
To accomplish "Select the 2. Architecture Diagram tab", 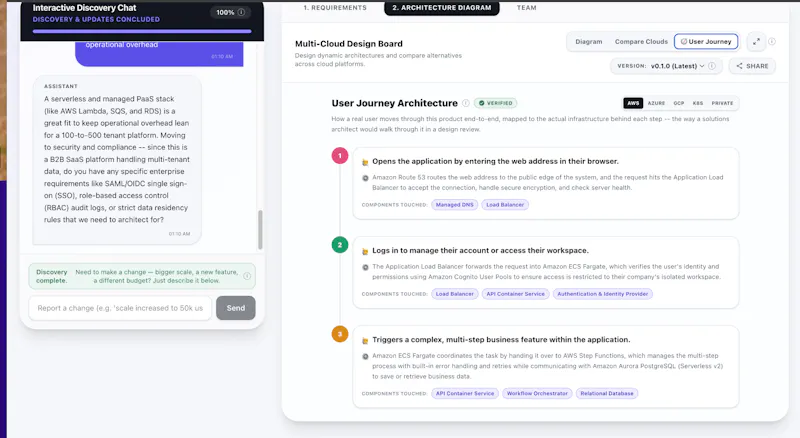I will 442,8.
